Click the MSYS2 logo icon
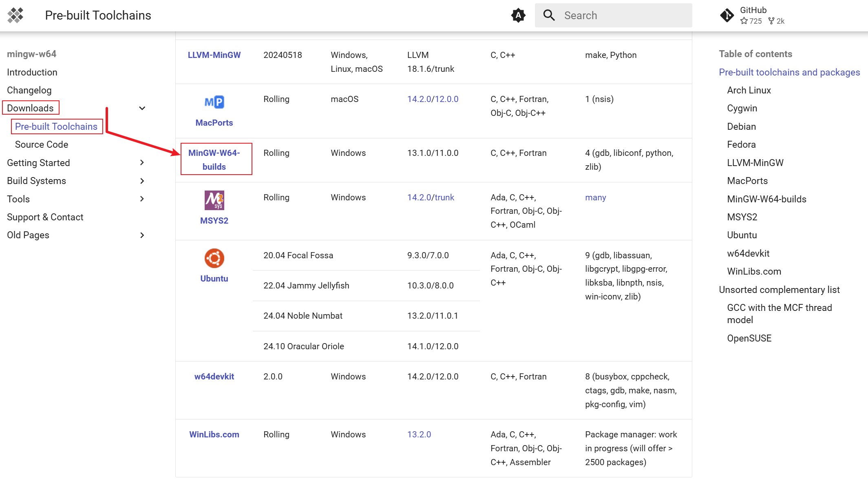868x479 pixels. [214, 200]
